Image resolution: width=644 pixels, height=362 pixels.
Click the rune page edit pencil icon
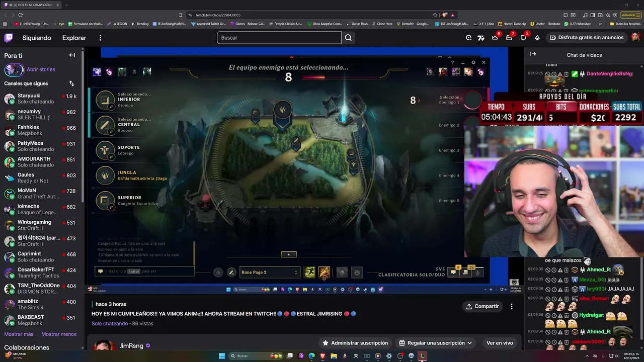(231, 273)
